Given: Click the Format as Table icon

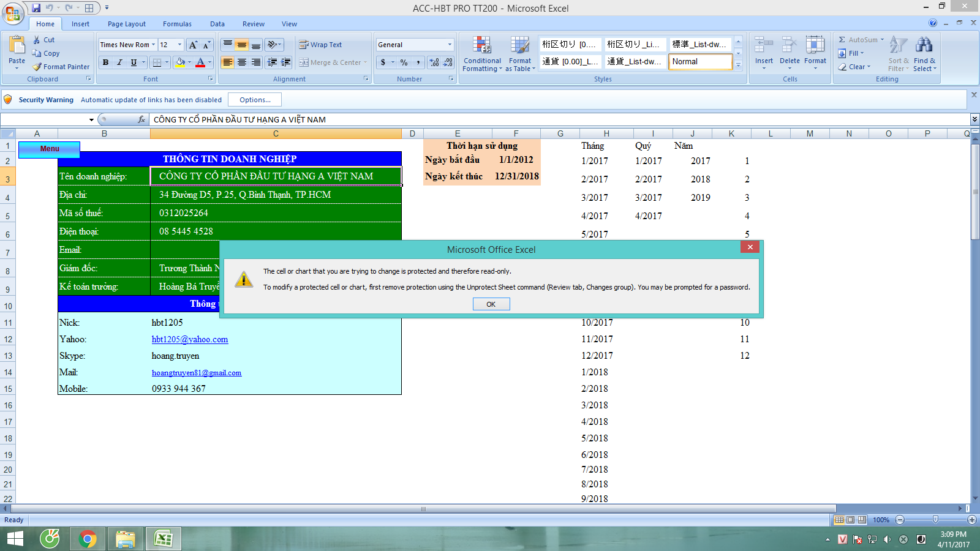Looking at the screenshot, I should (520, 46).
